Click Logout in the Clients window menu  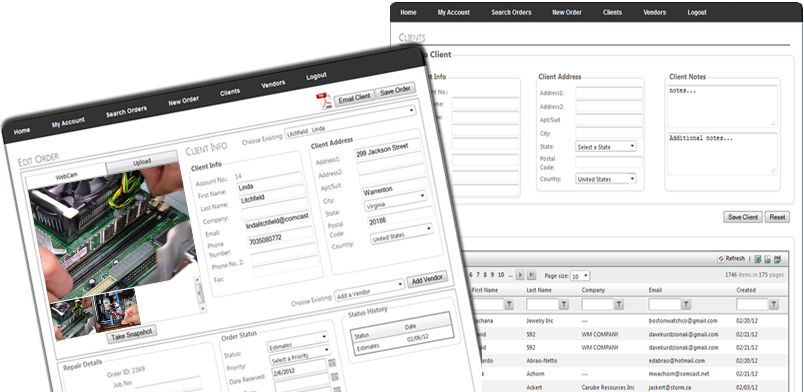tap(697, 12)
